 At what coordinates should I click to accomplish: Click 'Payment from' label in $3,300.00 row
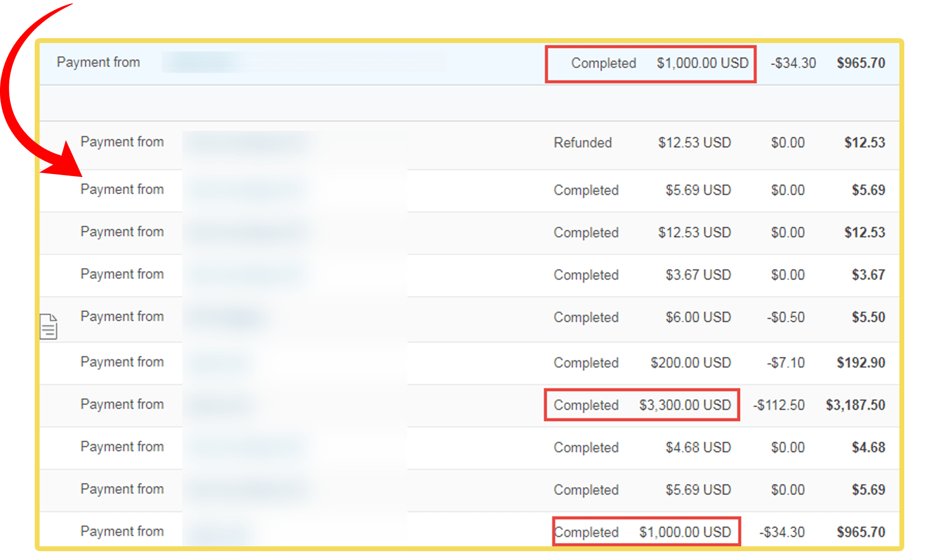122,404
